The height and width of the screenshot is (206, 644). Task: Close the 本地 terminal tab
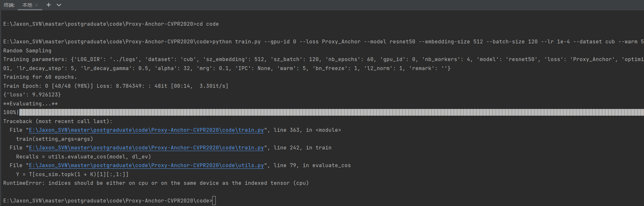point(36,5)
